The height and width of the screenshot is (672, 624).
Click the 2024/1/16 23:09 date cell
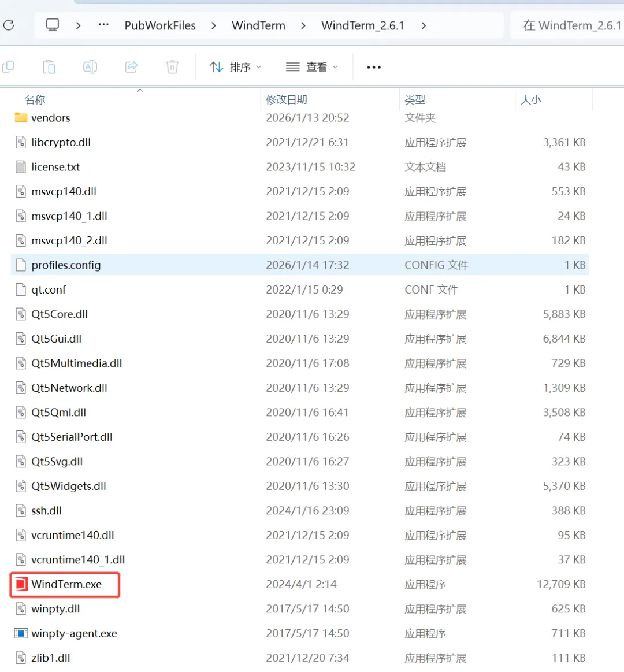[x=307, y=510]
